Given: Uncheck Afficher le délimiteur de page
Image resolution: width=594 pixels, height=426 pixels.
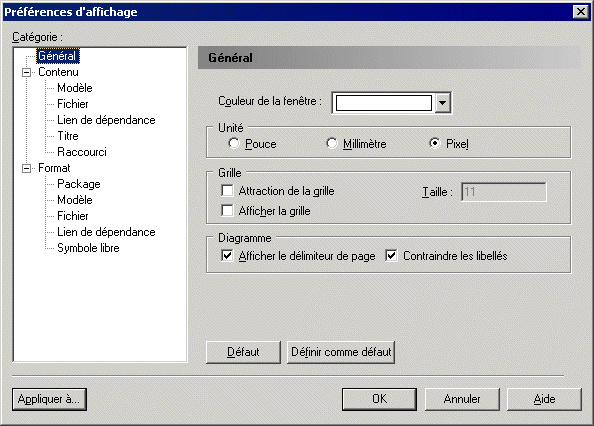Looking at the screenshot, I should pyautogui.click(x=227, y=256).
